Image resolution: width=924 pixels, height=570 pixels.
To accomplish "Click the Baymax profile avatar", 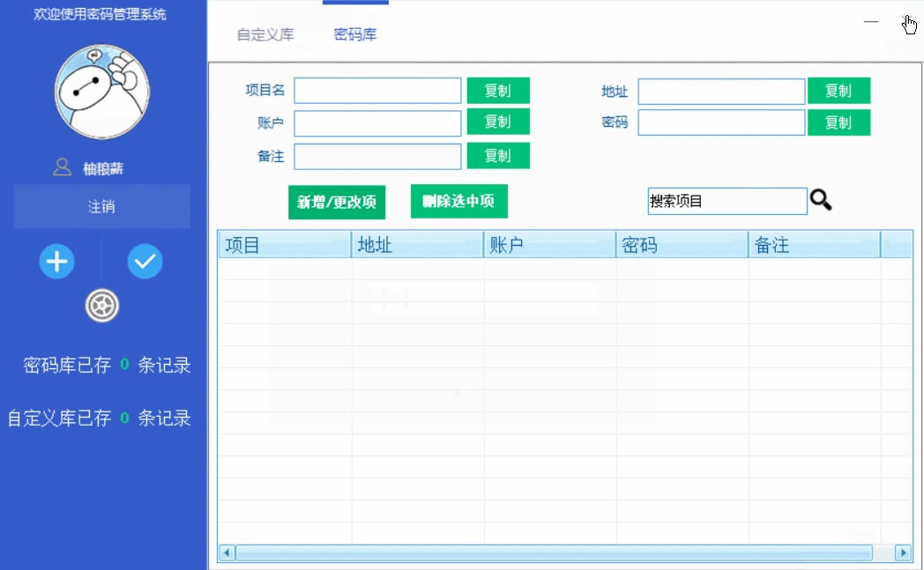I will pyautogui.click(x=102, y=92).
